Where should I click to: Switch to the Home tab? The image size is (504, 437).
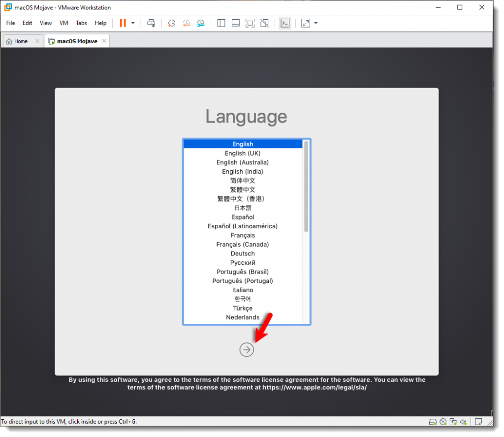point(17,41)
